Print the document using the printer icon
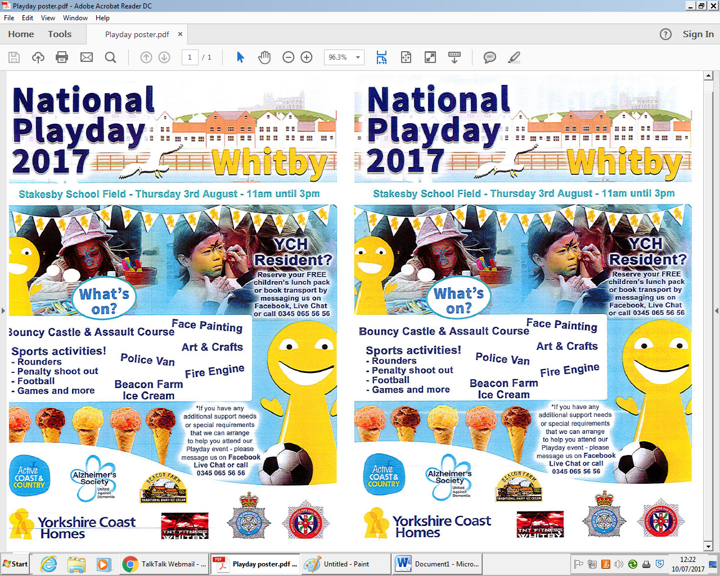720x576 pixels. pos(62,58)
